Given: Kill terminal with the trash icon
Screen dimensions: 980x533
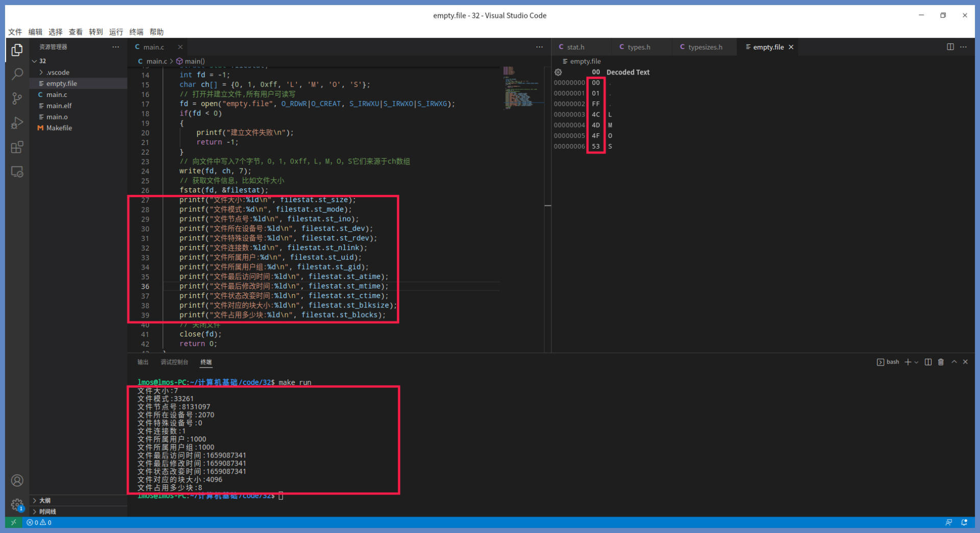Looking at the screenshot, I should (941, 362).
